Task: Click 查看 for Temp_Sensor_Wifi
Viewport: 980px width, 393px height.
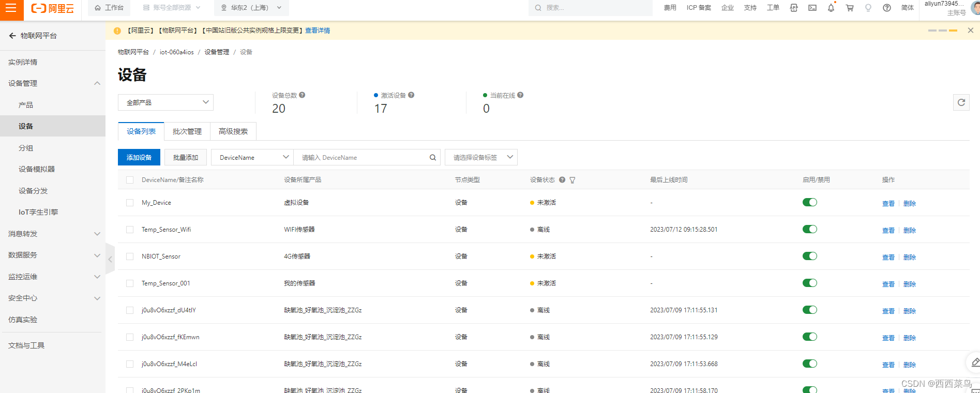Action: 888,230
